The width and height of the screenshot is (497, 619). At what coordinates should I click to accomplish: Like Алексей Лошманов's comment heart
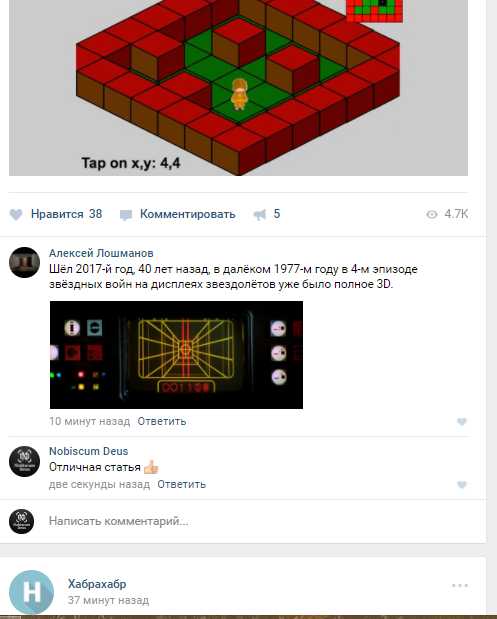[462, 422]
